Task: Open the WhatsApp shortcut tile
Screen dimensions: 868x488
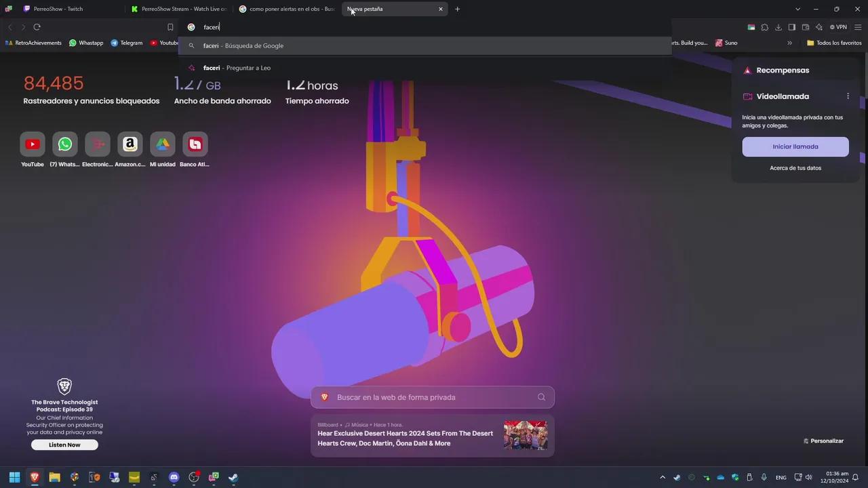Action: [64, 144]
